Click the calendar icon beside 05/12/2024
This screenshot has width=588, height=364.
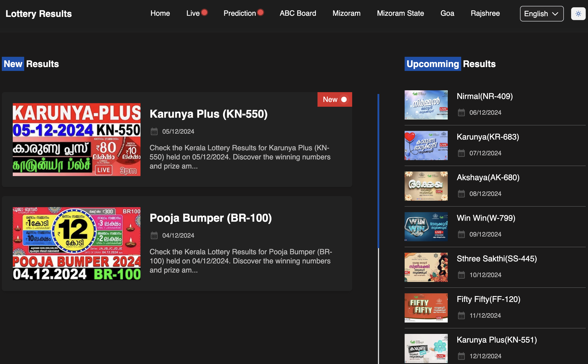[154, 131]
